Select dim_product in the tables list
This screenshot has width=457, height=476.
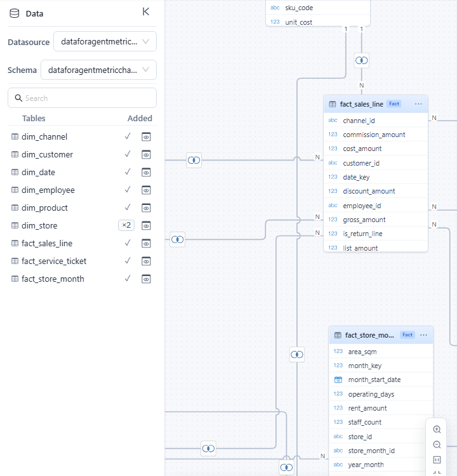click(x=44, y=208)
